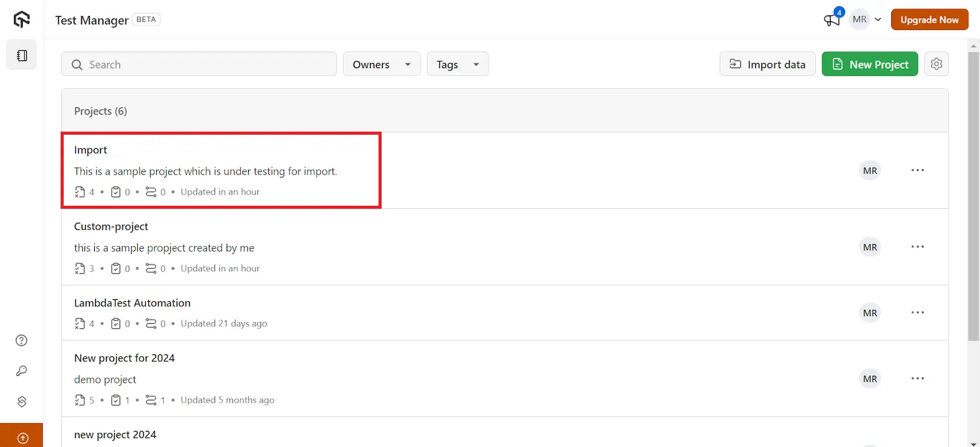Open the sidebar panel icon
Screen dimensions: 980x447
coord(21,56)
